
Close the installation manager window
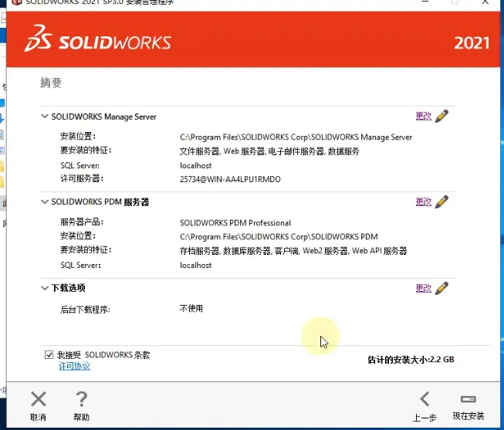point(485,2)
